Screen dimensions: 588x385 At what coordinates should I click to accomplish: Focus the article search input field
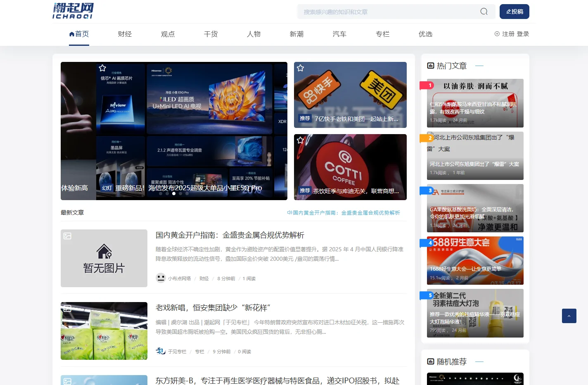(x=390, y=12)
